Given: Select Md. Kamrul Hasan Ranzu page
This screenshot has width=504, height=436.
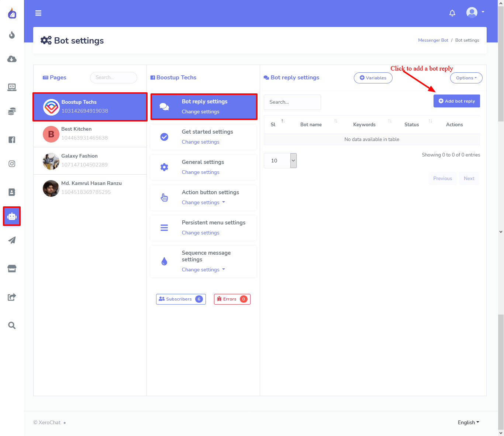Looking at the screenshot, I should [90, 188].
